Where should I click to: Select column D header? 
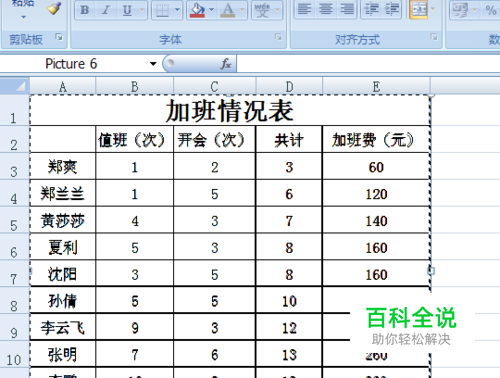(289, 87)
